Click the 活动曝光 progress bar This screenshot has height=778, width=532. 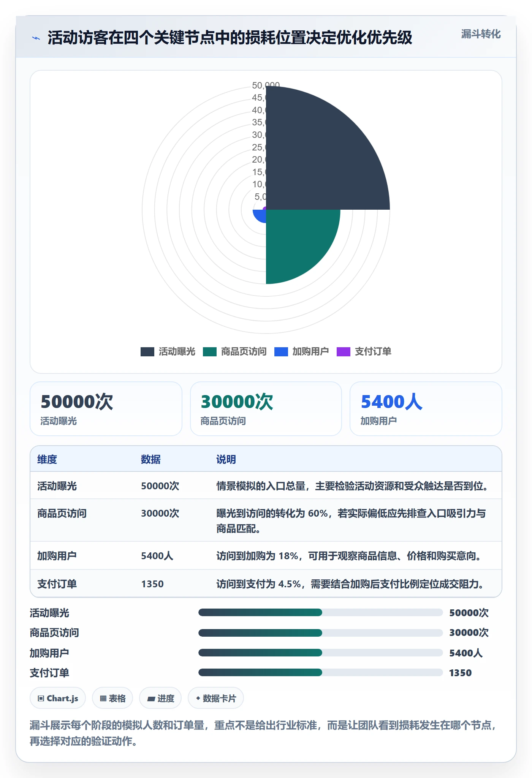click(x=320, y=612)
